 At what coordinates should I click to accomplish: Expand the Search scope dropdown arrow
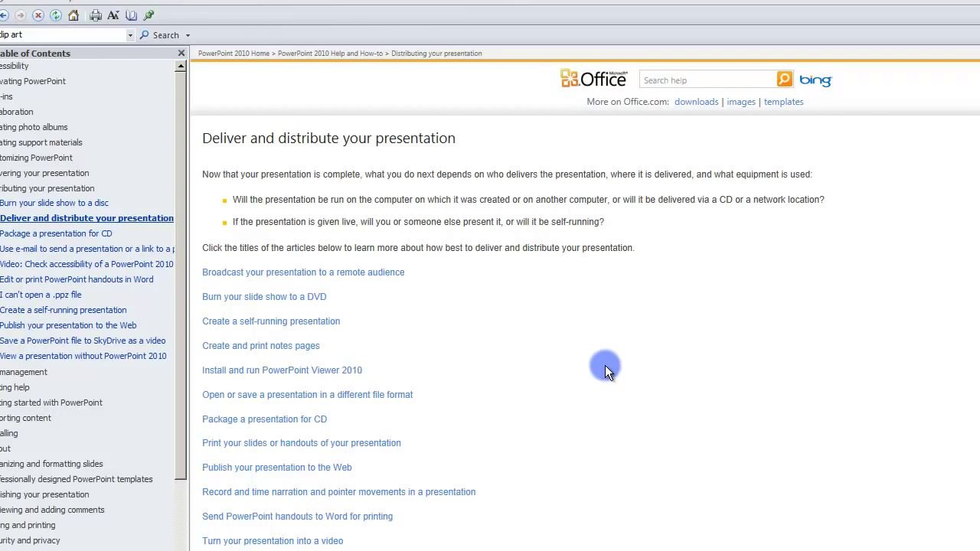188,35
